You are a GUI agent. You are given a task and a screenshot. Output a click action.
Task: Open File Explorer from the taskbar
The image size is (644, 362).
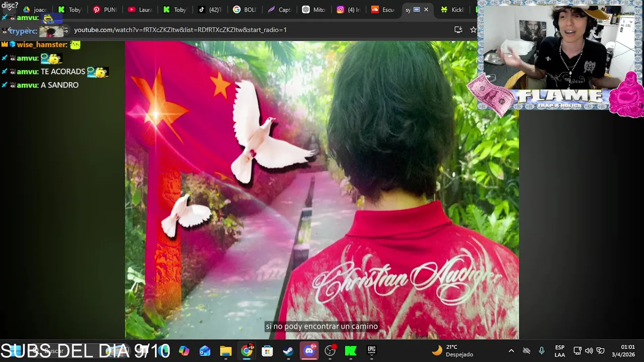[226, 351]
